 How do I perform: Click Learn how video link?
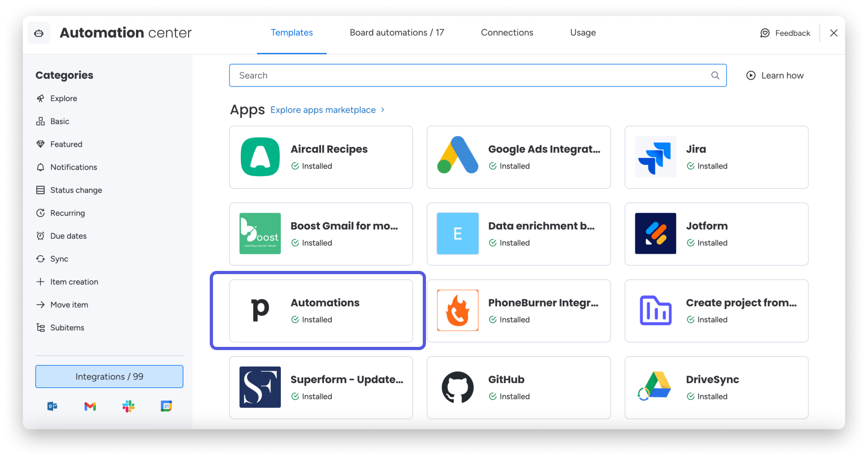775,76
